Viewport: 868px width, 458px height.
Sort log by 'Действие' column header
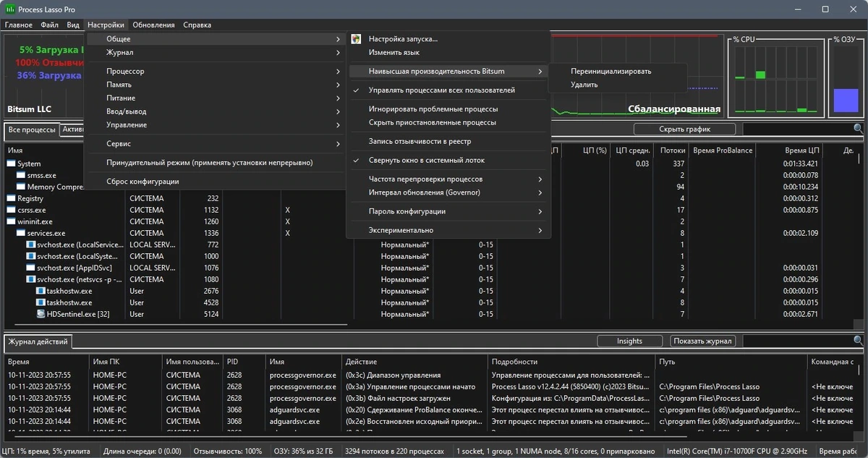[x=414, y=362]
